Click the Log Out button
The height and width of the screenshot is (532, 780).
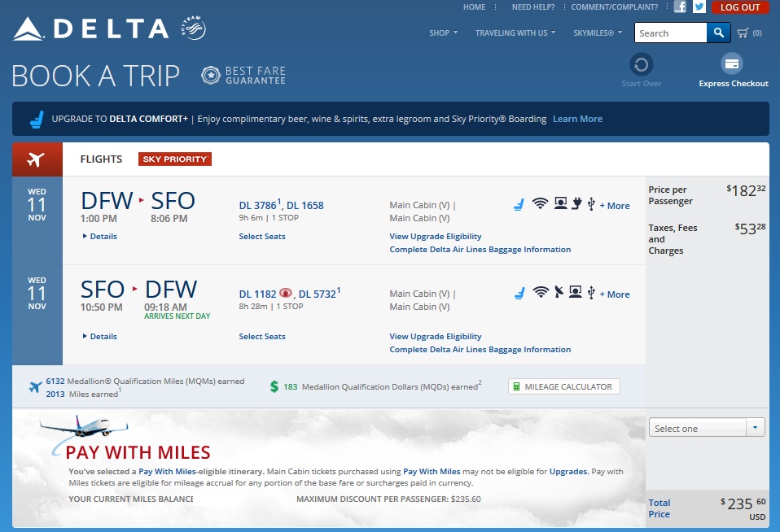click(739, 7)
